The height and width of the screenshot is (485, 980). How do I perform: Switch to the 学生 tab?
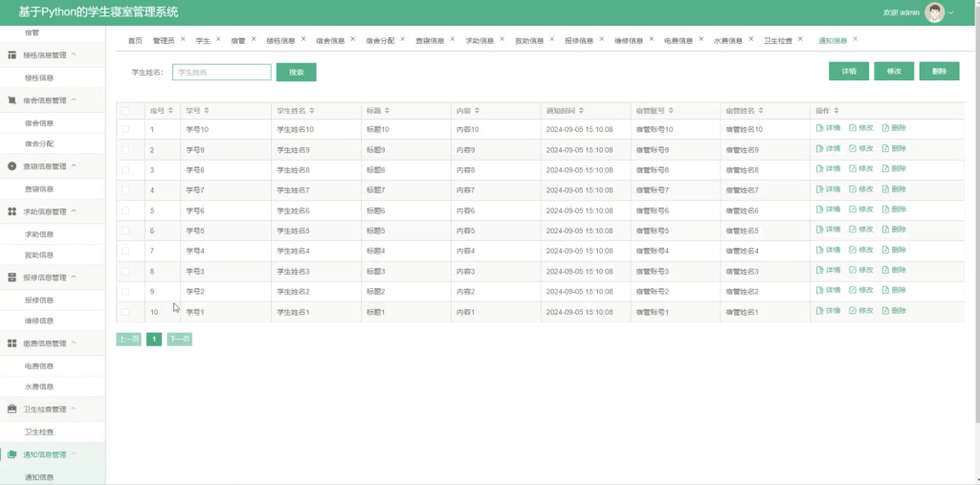[203, 40]
